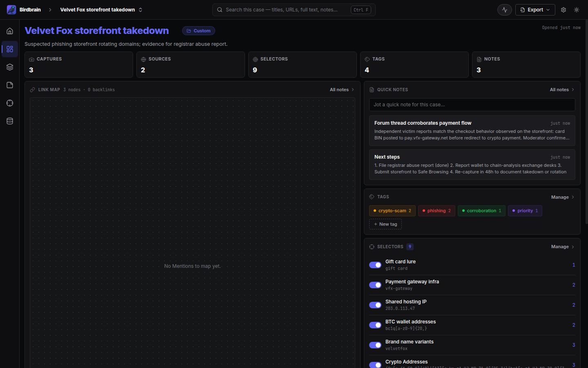Open the activity pulse icon button
Image resolution: width=588 pixels, height=368 pixels.
[x=505, y=10]
